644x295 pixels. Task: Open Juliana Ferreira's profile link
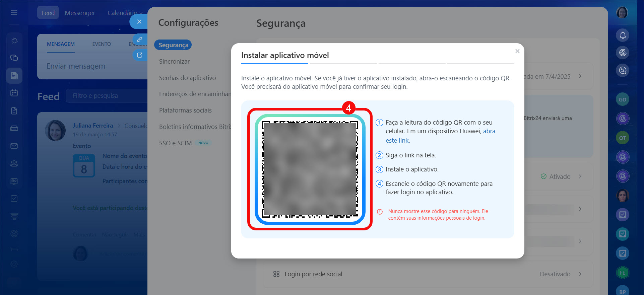click(x=93, y=126)
